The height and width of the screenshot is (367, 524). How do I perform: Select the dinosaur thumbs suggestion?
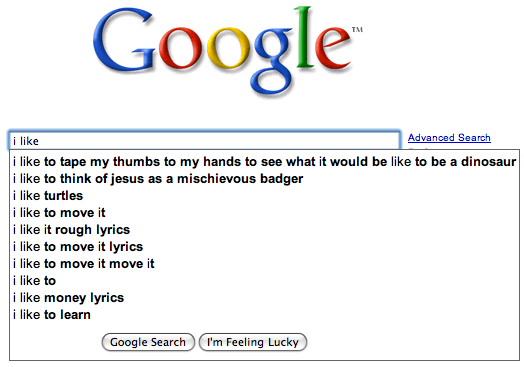pos(264,162)
